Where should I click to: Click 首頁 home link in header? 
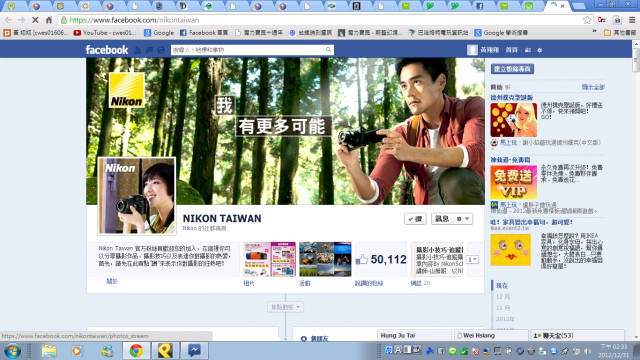[511, 50]
